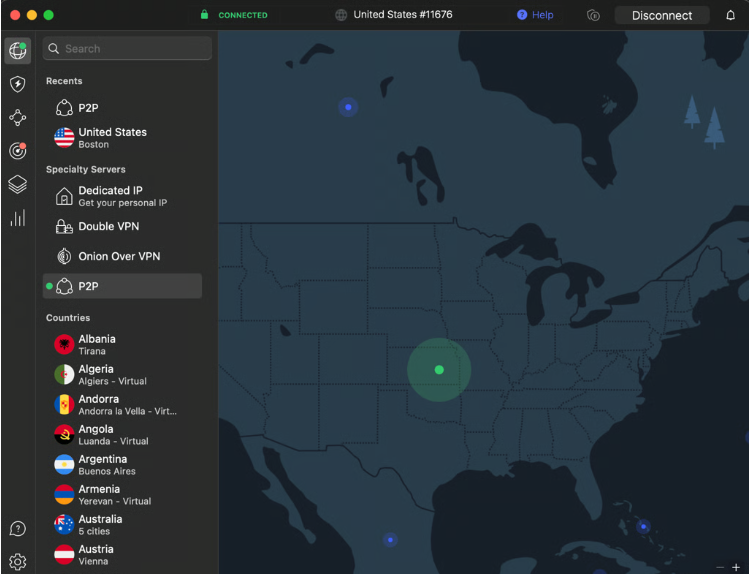Connect to Austria Vienna
The image size is (751, 574).
click(x=122, y=555)
